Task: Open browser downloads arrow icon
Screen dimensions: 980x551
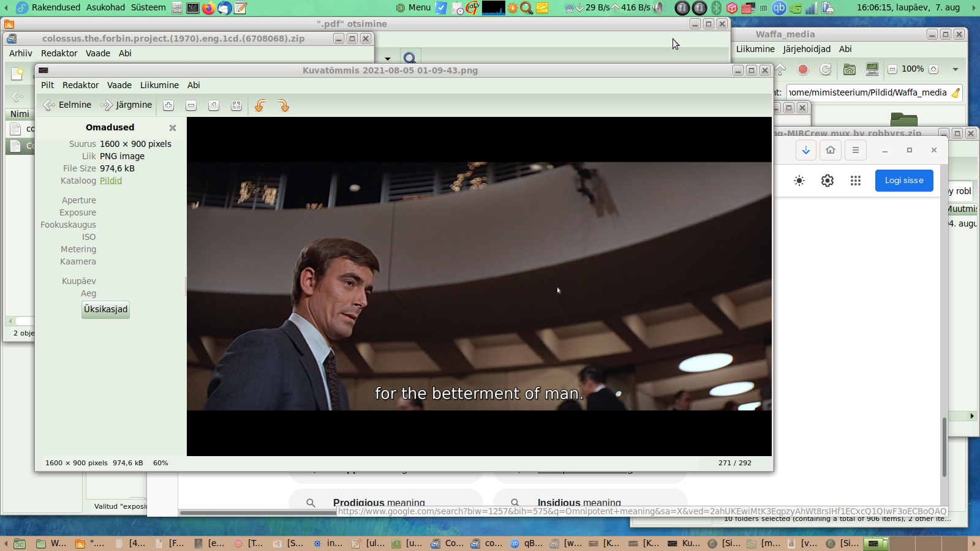Action: 806,150
